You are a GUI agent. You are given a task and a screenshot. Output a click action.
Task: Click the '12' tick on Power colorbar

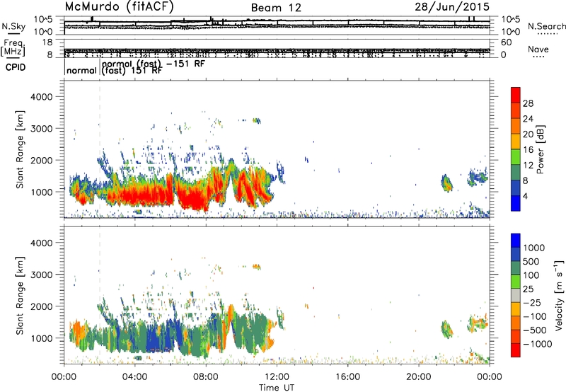tap(528, 165)
